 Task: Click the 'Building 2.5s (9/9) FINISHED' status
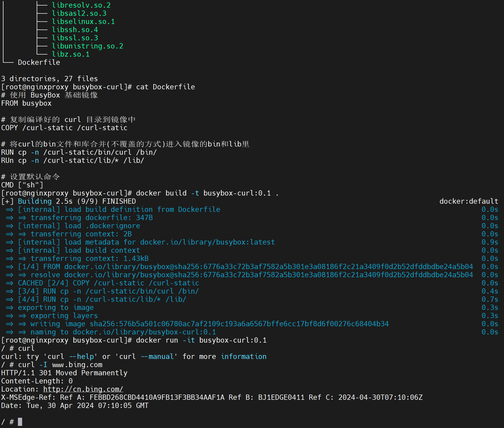pos(77,201)
